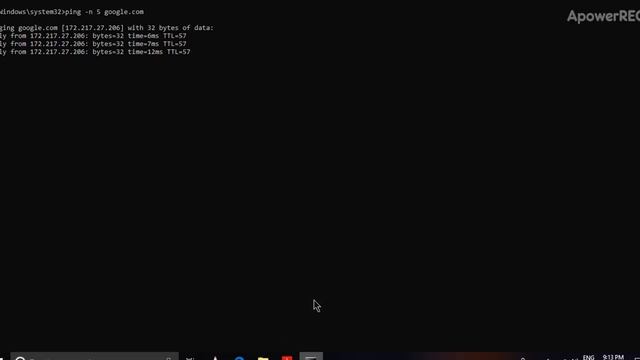Click the ENG language indicator

588,357
